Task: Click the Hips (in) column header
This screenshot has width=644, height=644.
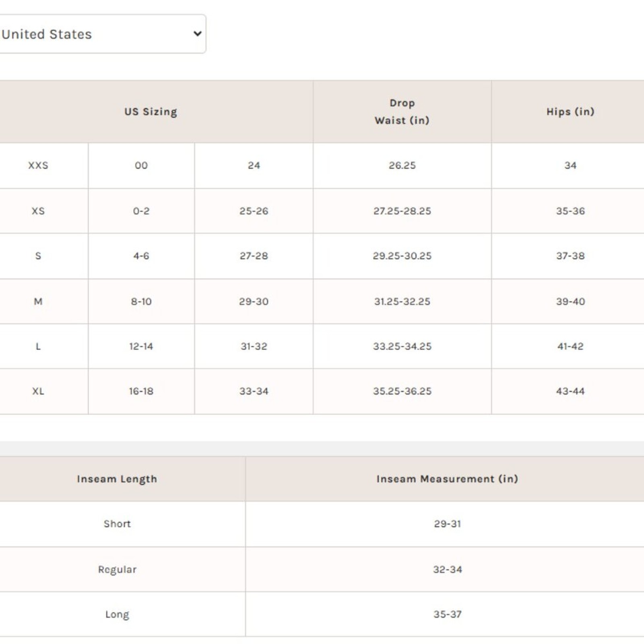Action: click(570, 111)
